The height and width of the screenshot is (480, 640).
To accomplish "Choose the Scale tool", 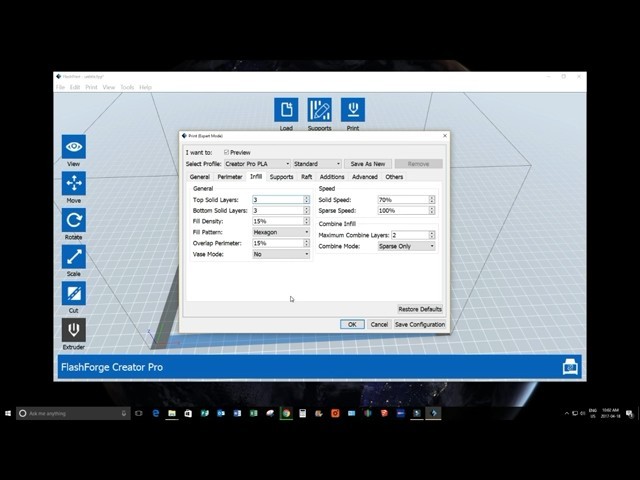I will pos(74,258).
